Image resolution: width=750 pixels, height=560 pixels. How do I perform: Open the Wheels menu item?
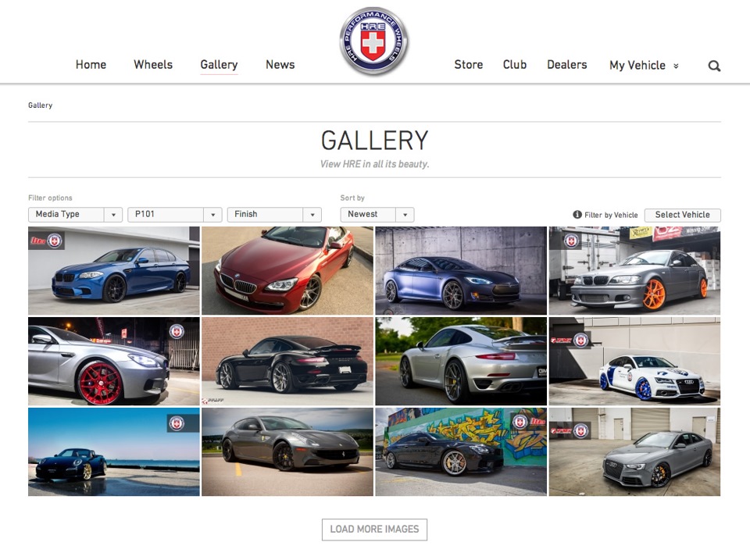[x=153, y=65]
